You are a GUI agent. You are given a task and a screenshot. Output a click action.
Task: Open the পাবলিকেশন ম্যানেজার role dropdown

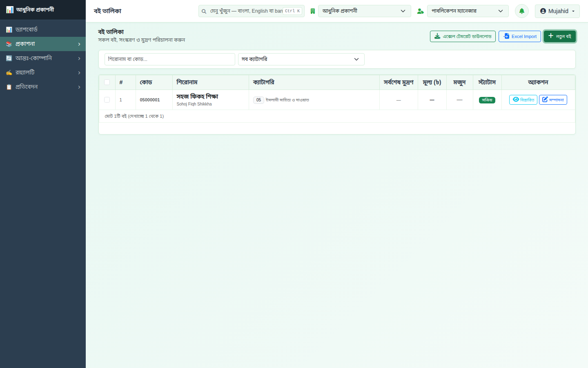pos(468,11)
